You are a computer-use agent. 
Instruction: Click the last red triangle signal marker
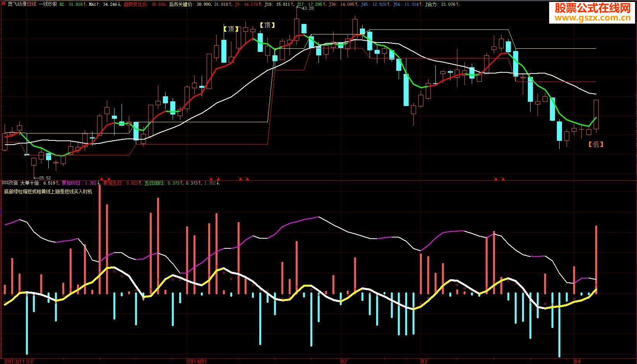(x=503, y=179)
